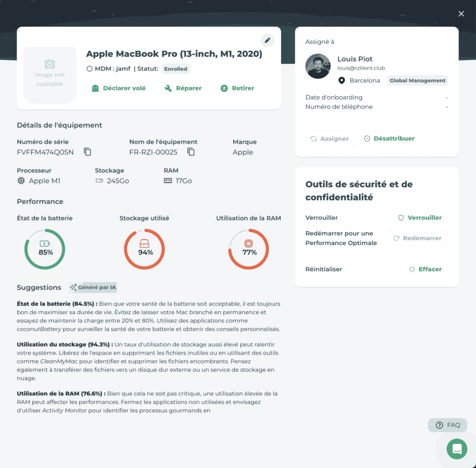The height and width of the screenshot is (468, 476).
Task: Click the Apple M1 processor chip icon
Action: coord(21,181)
